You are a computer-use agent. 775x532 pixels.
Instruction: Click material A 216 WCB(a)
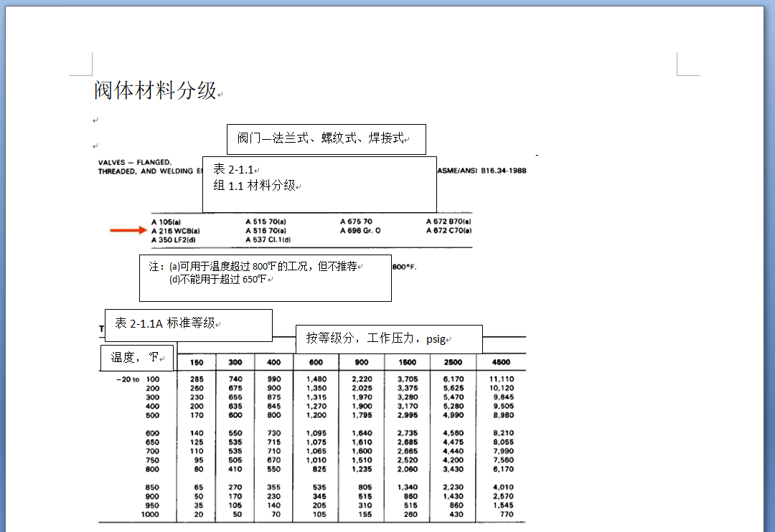click(176, 231)
